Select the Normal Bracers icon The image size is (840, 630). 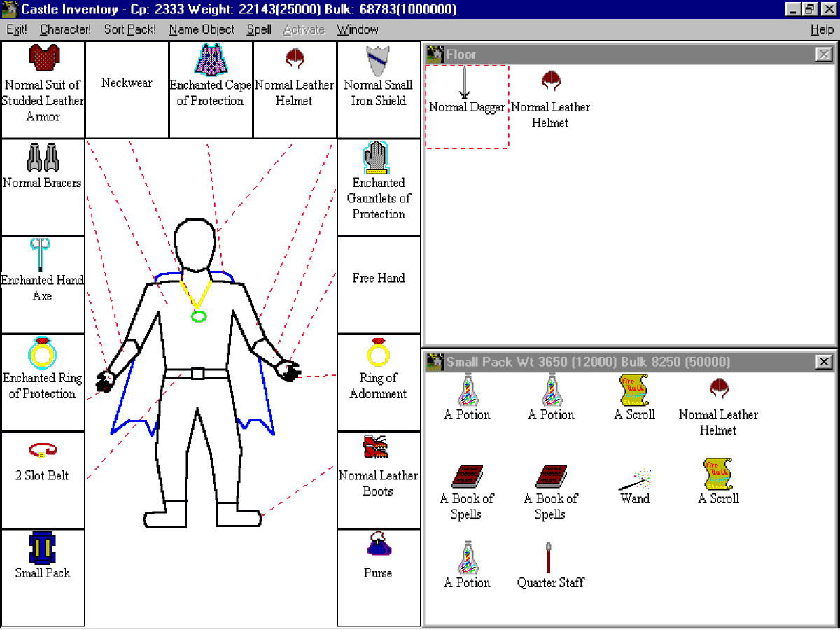(x=42, y=157)
